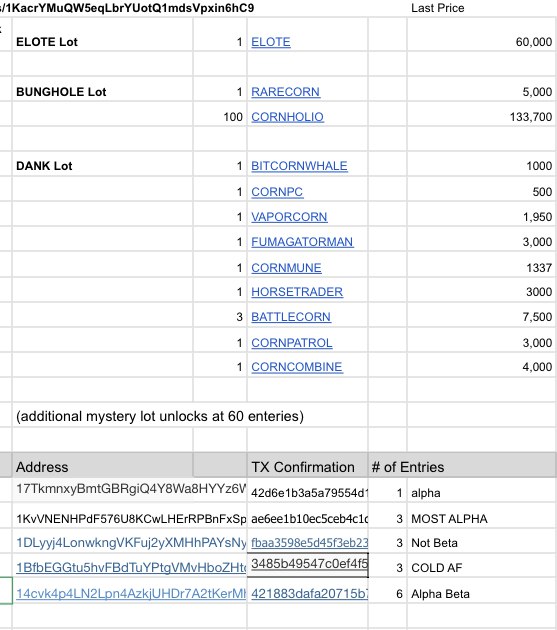This screenshot has width=557, height=630.
Task: Open the CORNPC link
Action: click(x=277, y=192)
